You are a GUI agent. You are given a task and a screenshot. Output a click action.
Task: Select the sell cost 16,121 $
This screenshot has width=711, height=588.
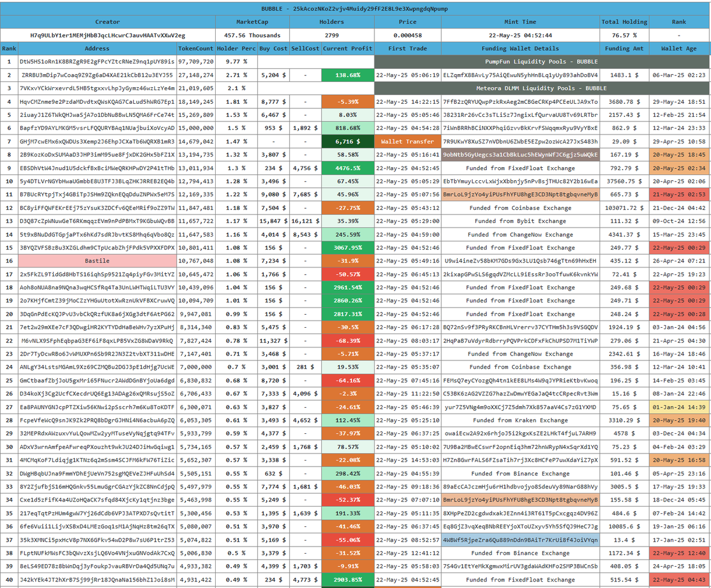coord(306,221)
